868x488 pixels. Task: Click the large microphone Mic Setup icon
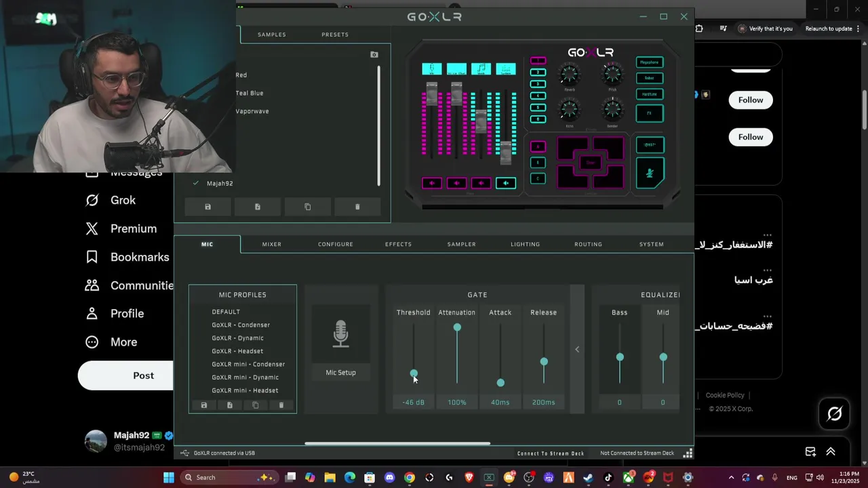click(340, 334)
